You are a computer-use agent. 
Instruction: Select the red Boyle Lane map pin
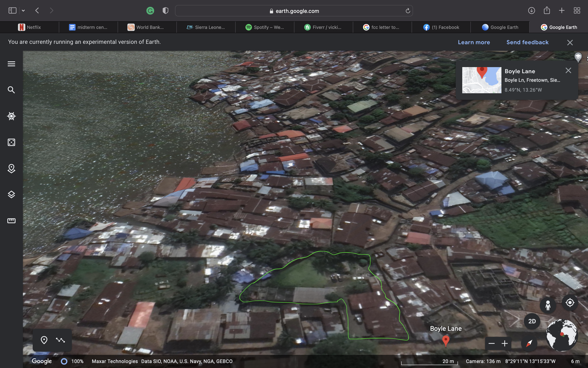click(x=445, y=341)
